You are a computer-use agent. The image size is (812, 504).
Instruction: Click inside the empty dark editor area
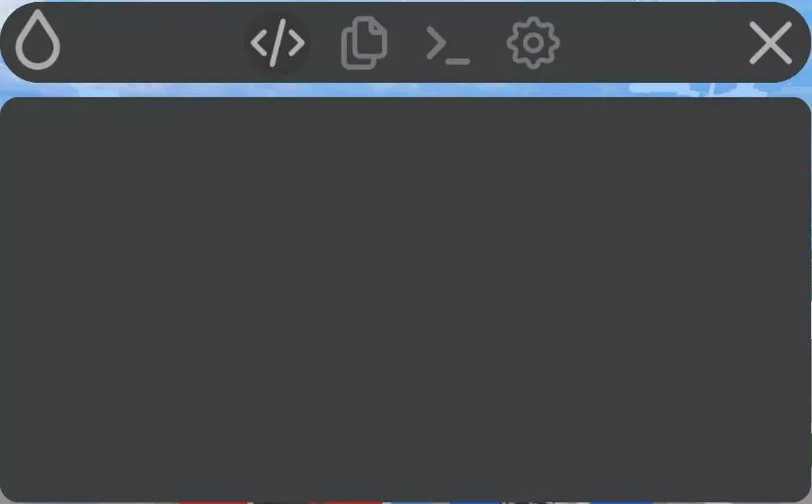point(405,299)
